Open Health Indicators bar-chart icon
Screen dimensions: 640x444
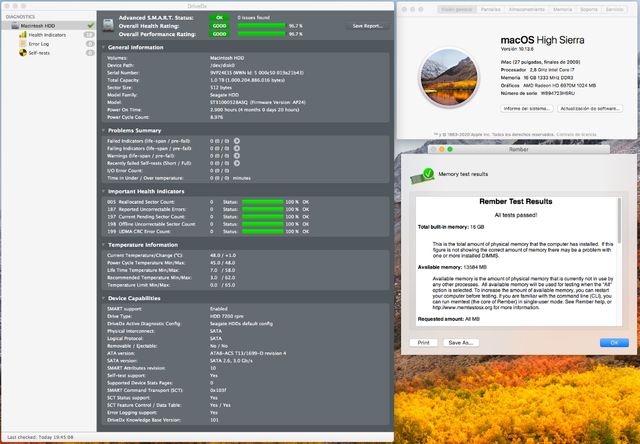tap(23, 35)
